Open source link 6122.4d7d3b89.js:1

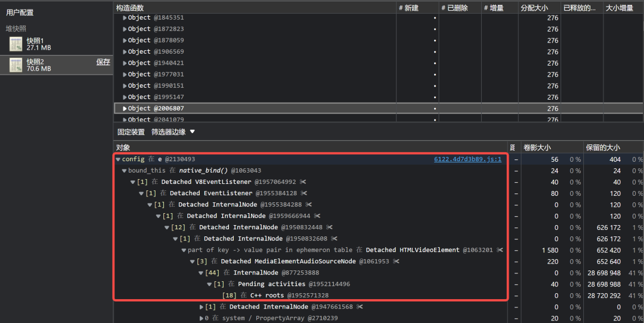pyautogui.click(x=467, y=159)
